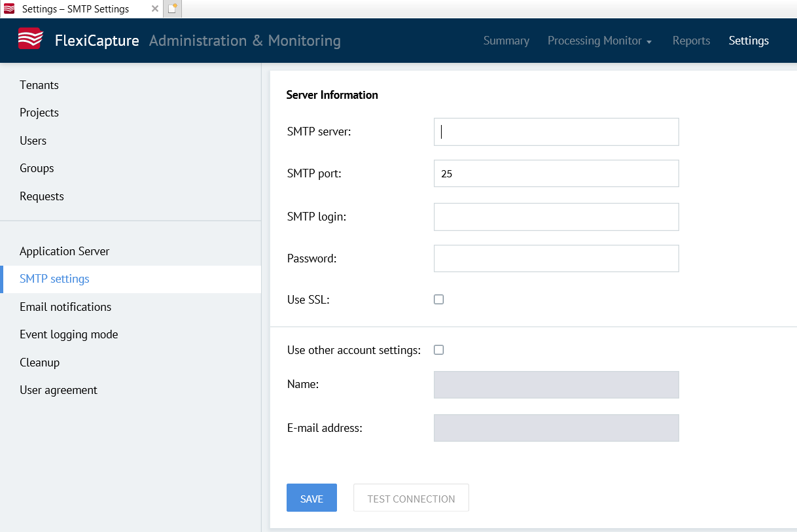Image resolution: width=797 pixels, height=532 pixels.
Task: Click the Server Information heading
Action: 332,95
